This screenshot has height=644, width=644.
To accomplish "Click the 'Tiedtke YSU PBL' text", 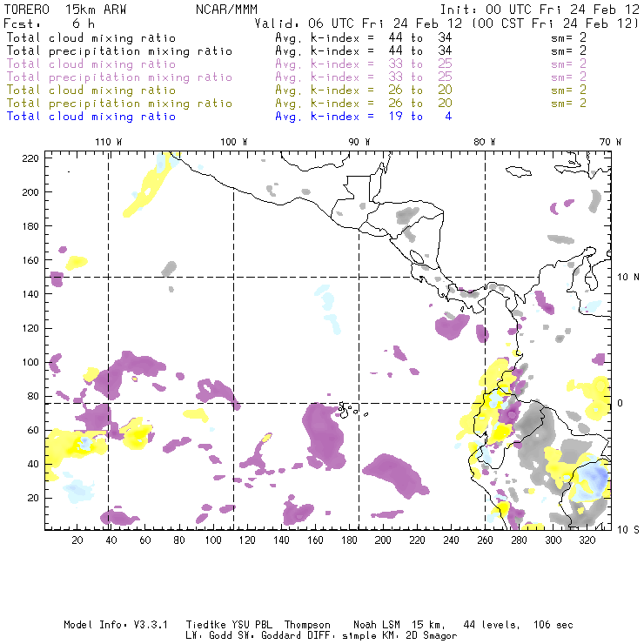I will 229,625.
